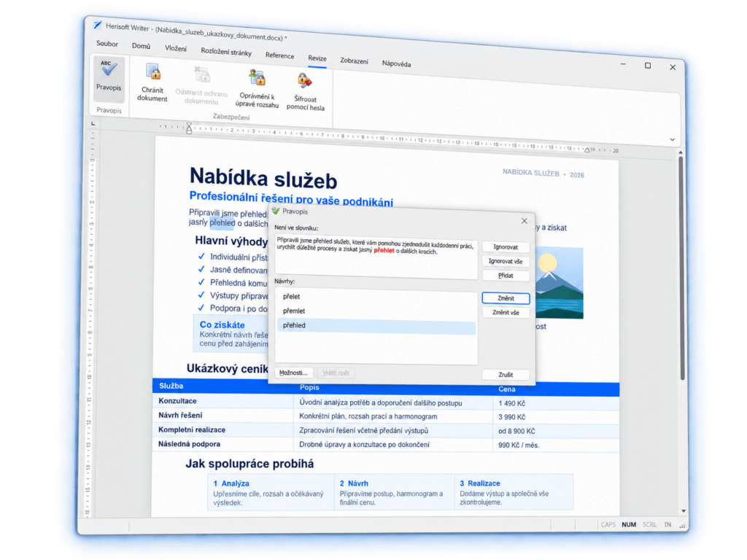Screen dimensions: 747x560
Task: Close the Pravopis dialog
Action: (x=524, y=221)
